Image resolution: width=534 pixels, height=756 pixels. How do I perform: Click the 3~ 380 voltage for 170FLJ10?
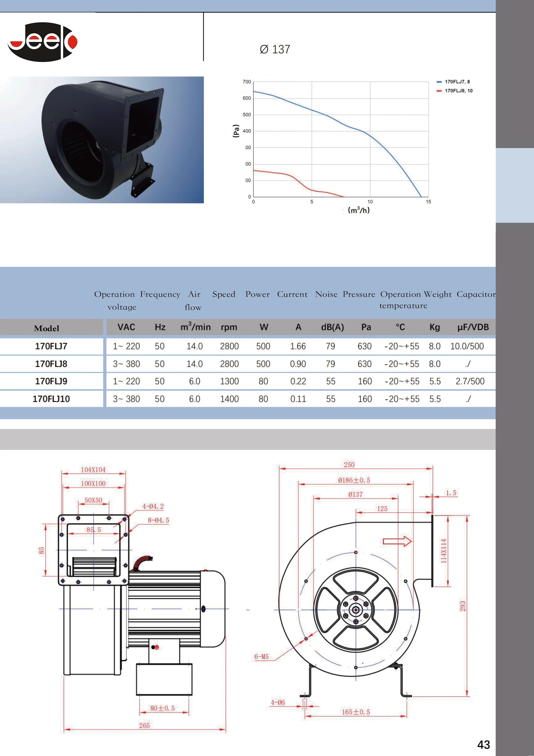click(x=126, y=399)
